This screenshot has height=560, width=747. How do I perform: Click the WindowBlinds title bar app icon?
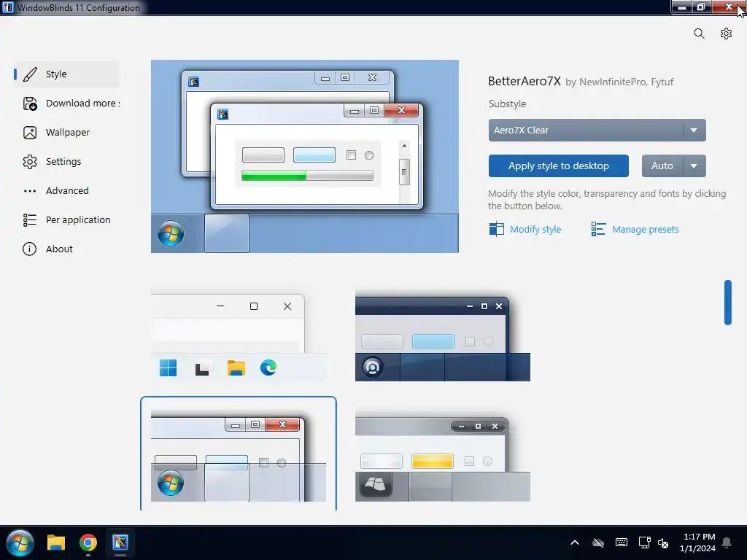click(7, 7)
